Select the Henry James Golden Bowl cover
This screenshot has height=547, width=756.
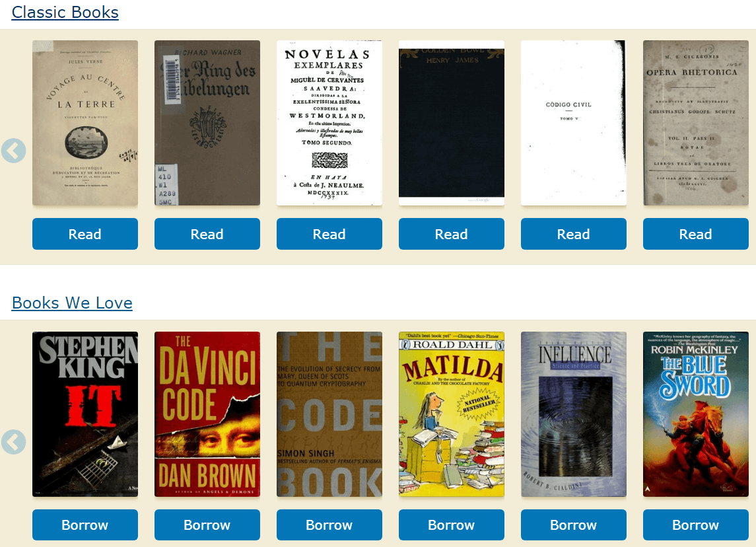point(451,123)
